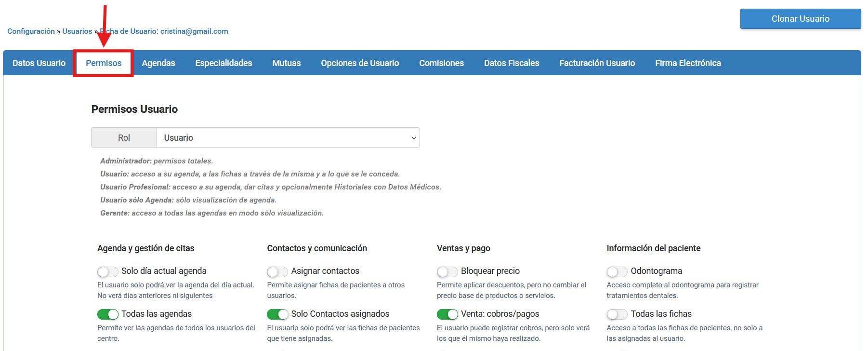Enable the Asignar contactos toggle
Image resolution: width=868 pixels, height=351 pixels.
[277, 271]
